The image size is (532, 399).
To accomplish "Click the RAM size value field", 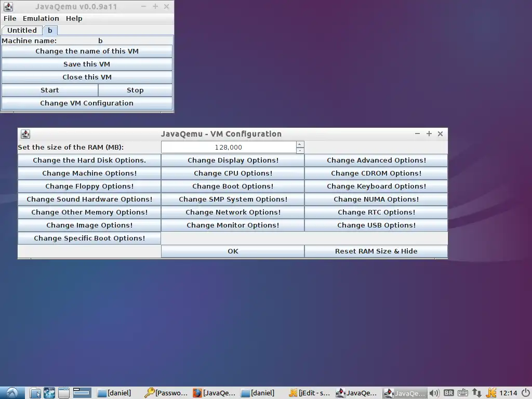I will (x=229, y=147).
